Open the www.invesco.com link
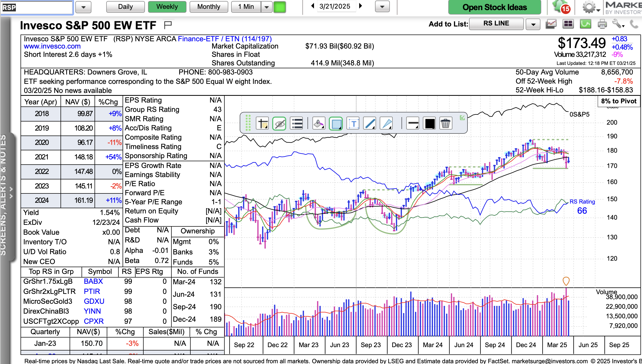The height and width of the screenshot is (364, 642). pyautogui.click(x=52, y=46)
